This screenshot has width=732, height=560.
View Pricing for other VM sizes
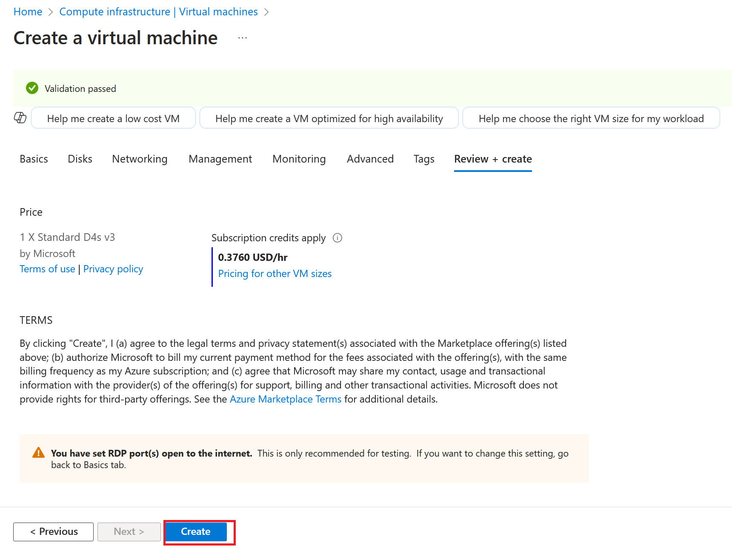point(275,274)
